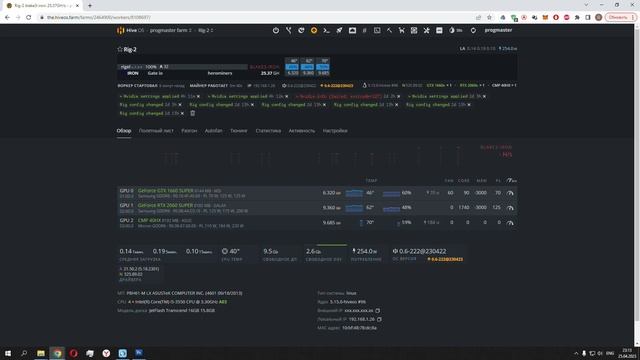Click the orange version update link under OS version

pyautogui.click(x=445, y=259)
